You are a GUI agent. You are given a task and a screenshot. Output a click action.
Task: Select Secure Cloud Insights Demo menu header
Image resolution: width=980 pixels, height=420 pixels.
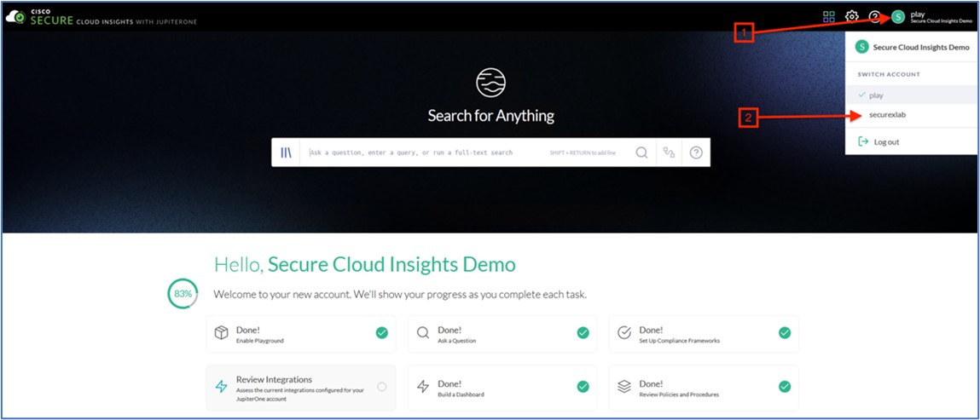coord(911,47)
